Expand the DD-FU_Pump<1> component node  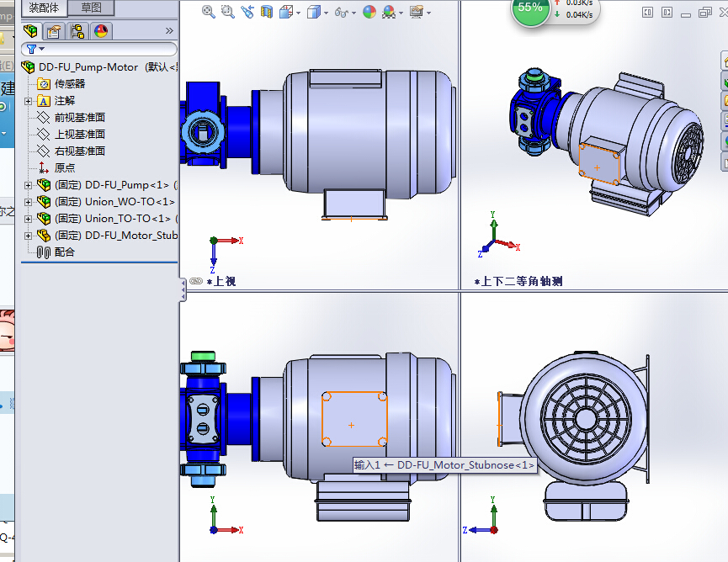(x=29, y=185)
